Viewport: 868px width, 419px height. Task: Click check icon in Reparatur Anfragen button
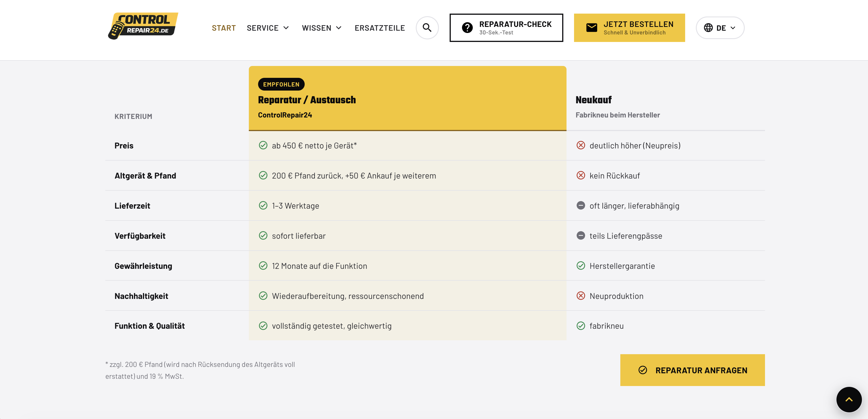coord(643,370)
